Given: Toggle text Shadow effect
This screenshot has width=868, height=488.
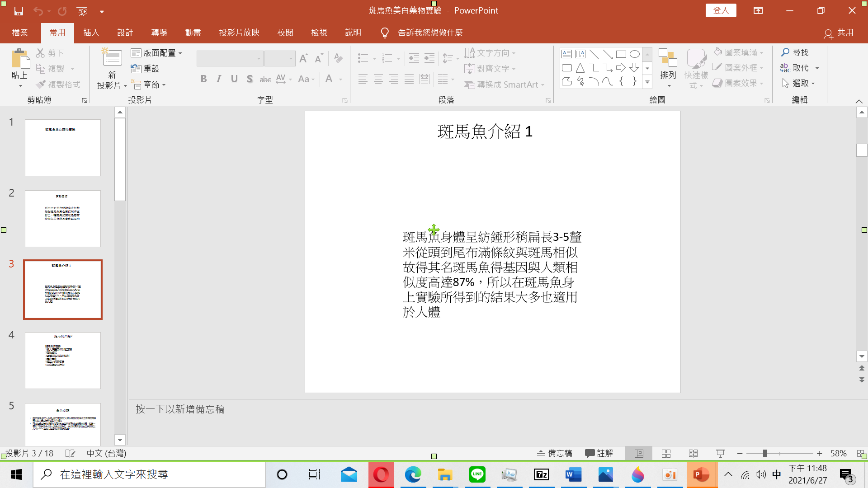Looking at the screenshot, I should (x=250, y=79).
